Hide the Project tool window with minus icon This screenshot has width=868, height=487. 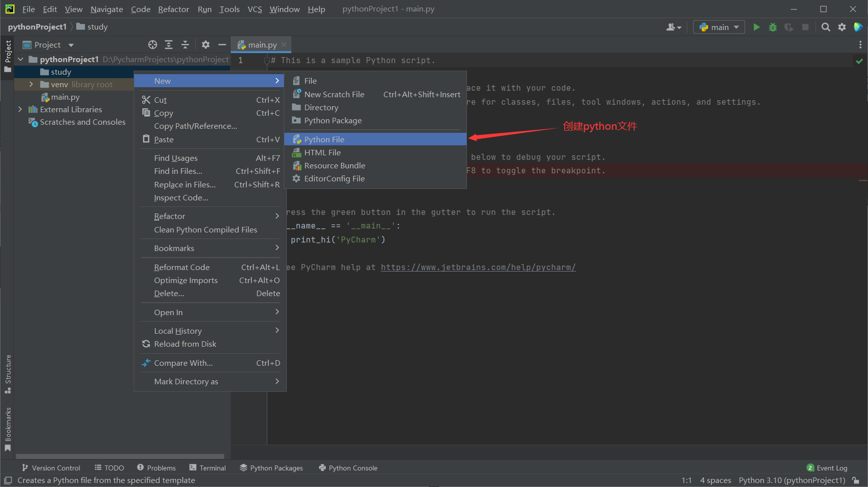coord(222,45)
